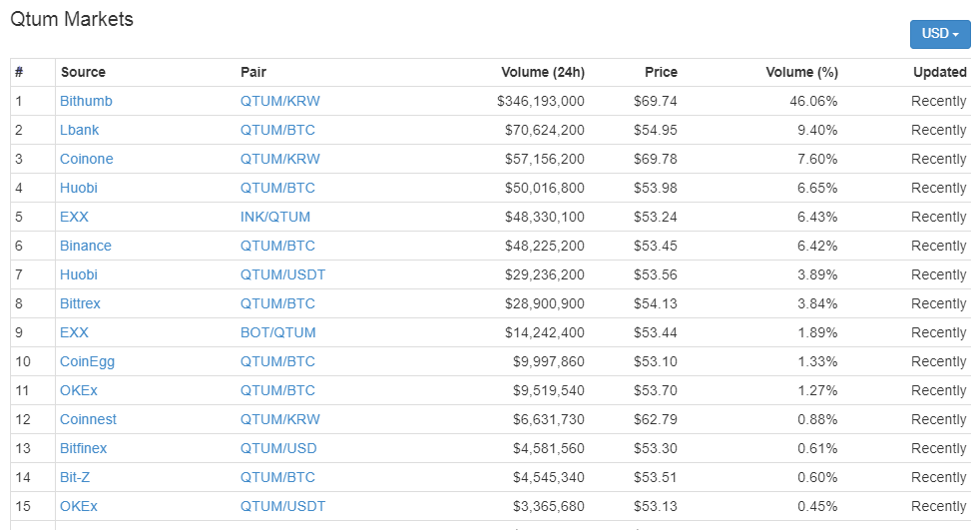
Task: Select the $57,156,200 volume value
Action: click(x=544, y=159)
